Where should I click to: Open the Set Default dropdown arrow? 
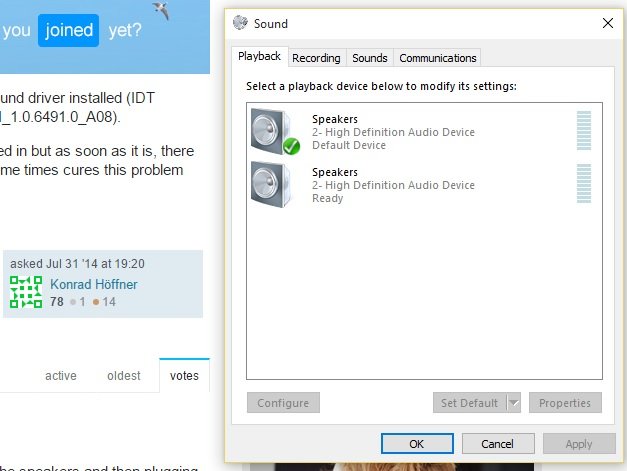click(514, 403)
